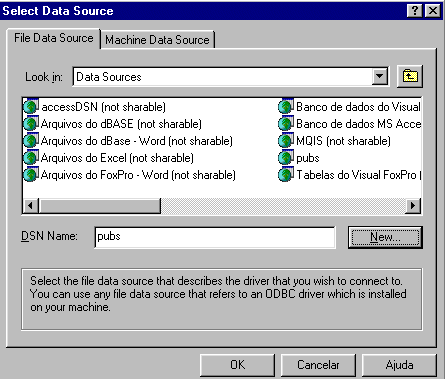The image size is (445, 379).
Task: Click the icon beside Arquivos do Excel
Action: 31,158
